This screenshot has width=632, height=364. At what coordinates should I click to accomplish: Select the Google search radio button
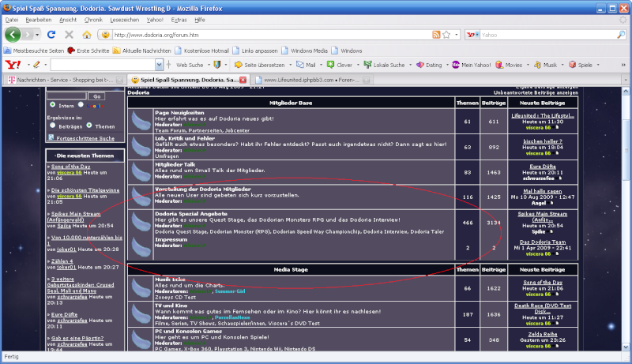point(81,105)
